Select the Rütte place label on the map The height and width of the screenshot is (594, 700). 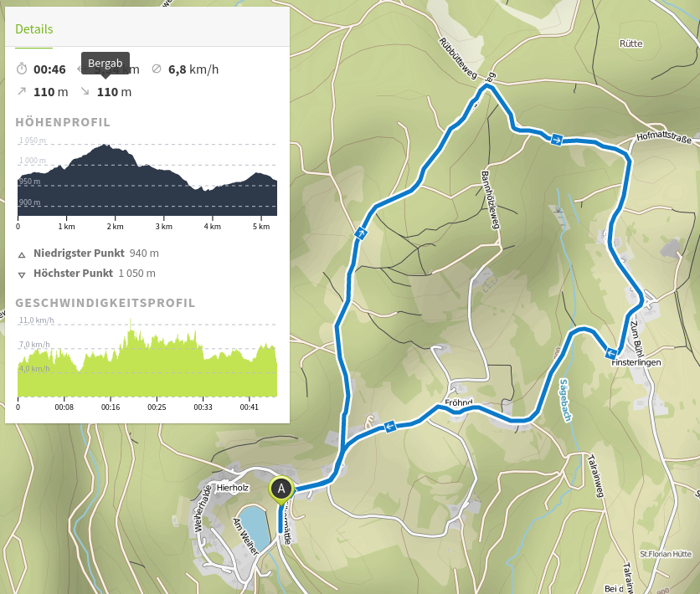[x=631, y=44]
